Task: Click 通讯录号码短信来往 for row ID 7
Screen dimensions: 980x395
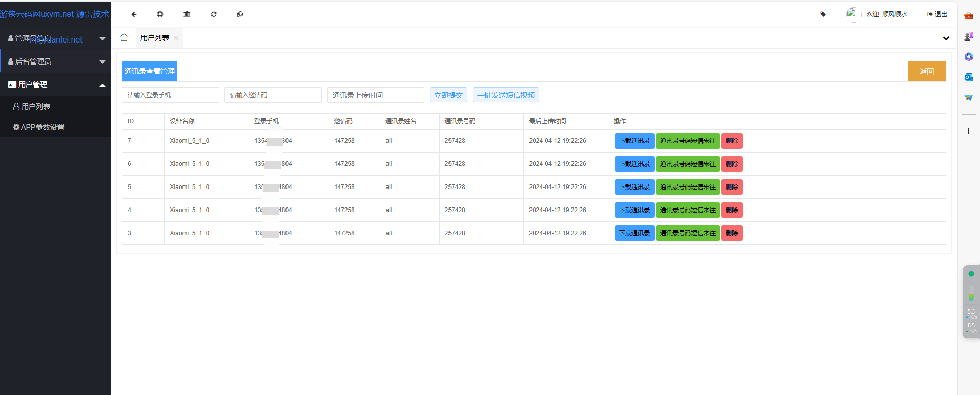Action: pyautogui.click(x=688, y=141)
